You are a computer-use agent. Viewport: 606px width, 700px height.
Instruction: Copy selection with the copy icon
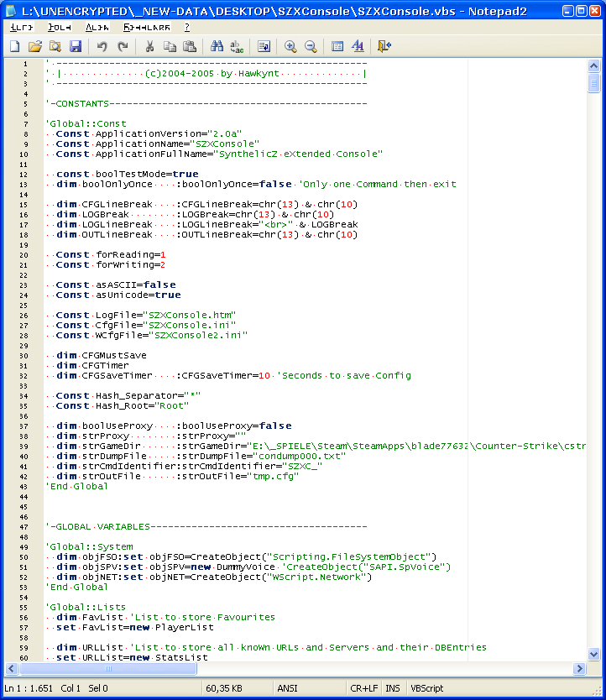pyautogui.click(x=170, y=46)
